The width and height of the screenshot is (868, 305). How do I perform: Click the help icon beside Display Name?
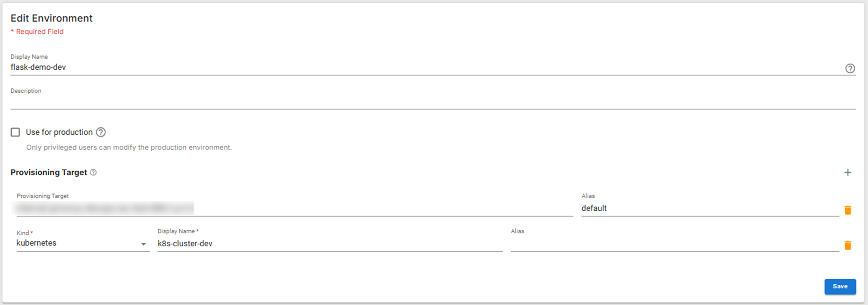click(850, 69)
